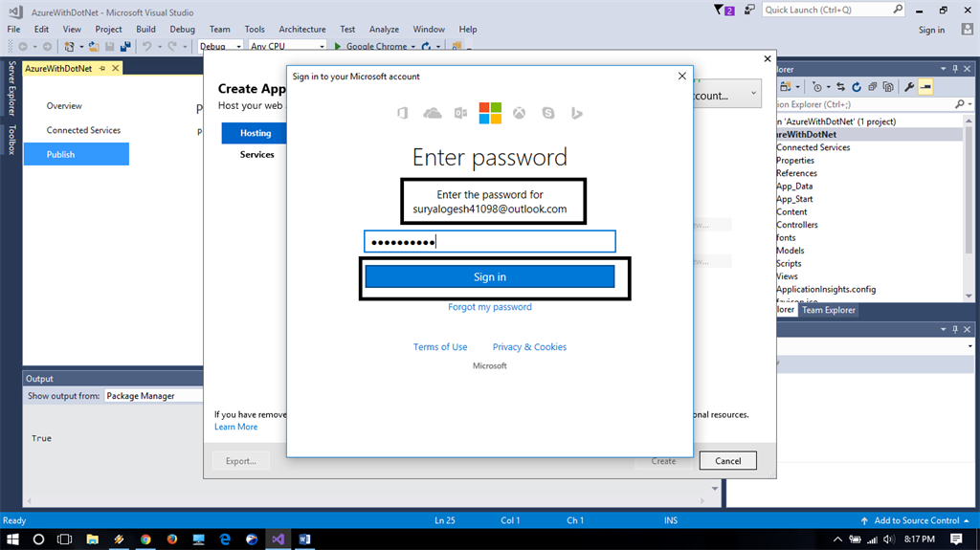Select Services section in Create App Service dialog
Screen dimensions: 980x550
pyautogui.click(x=256, y=154)
